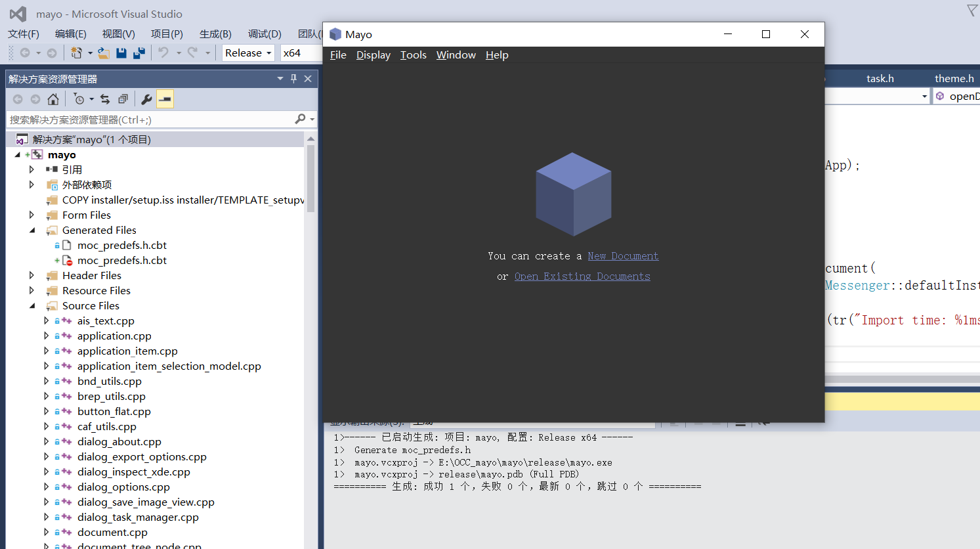Expand the Header Files folder
This screenshot has width=980, height=549.
(x=31, y=275)
